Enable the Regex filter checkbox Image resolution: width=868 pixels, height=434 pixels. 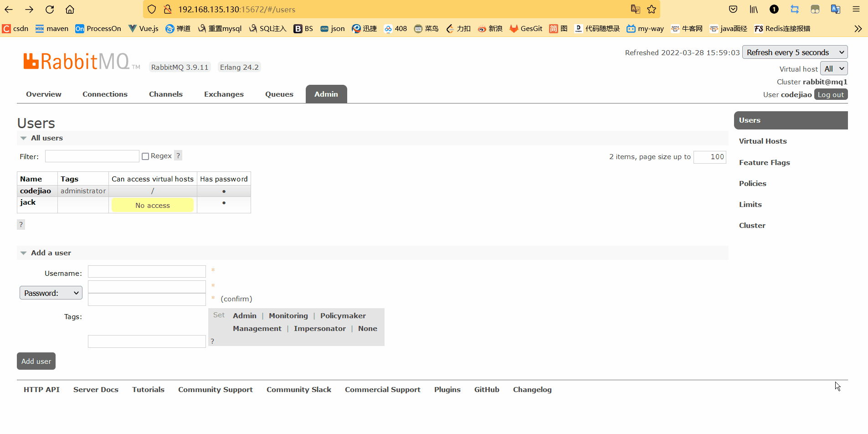tap(145, 156)
